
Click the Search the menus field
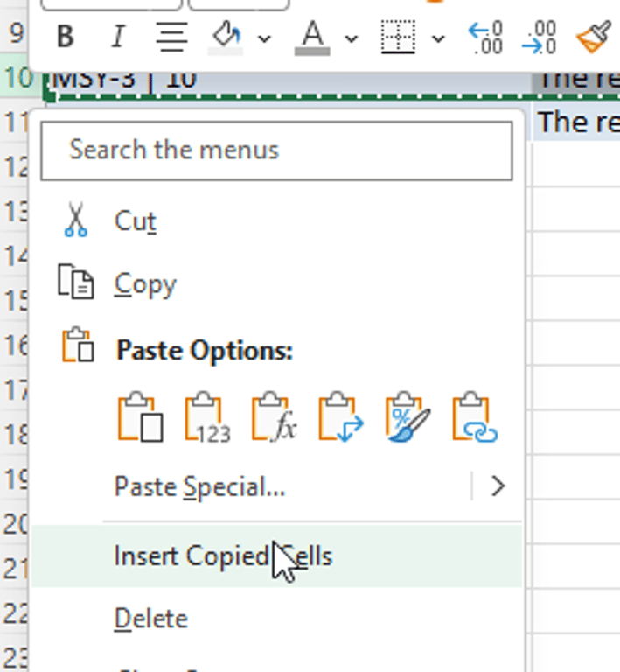(x=276, y=150)
